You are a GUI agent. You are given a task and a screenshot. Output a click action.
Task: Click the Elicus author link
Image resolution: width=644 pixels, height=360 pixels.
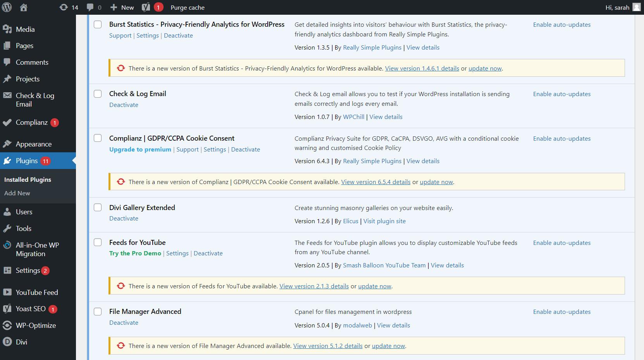coord(351,221)
